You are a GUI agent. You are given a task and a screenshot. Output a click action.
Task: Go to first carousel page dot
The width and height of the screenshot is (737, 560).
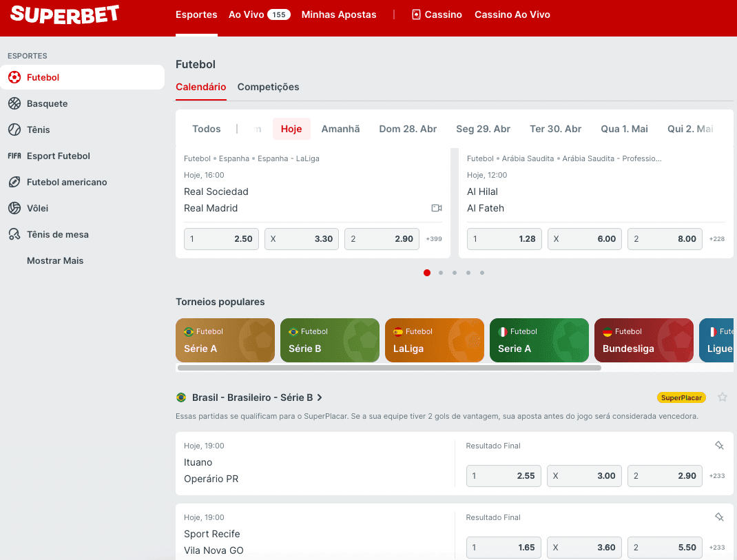coord(427,273)
